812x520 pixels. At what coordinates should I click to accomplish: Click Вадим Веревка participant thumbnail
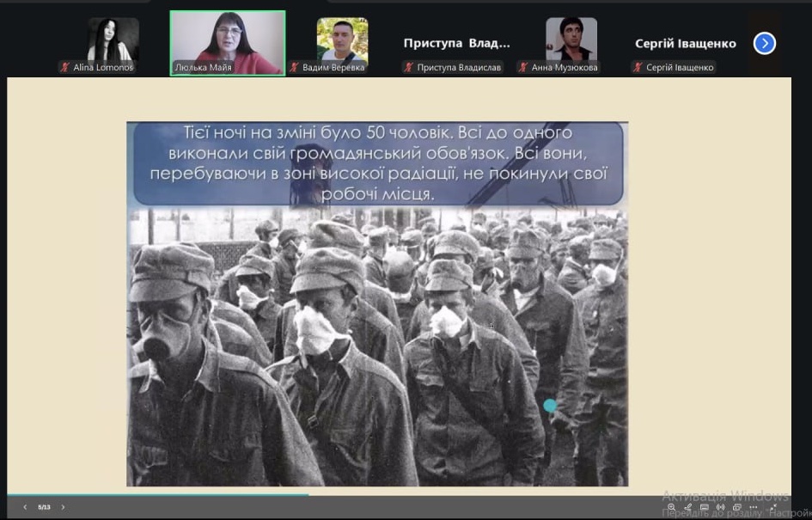342,40
